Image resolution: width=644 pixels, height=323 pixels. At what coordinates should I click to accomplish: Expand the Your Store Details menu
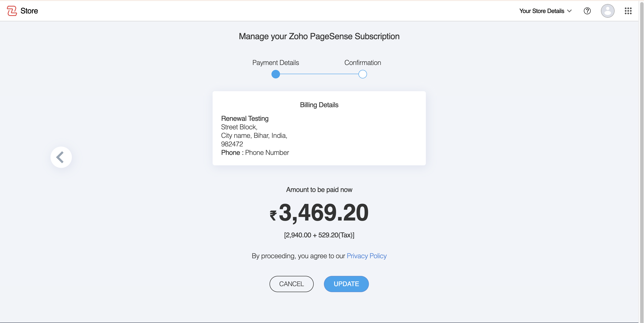click(541, 11)
